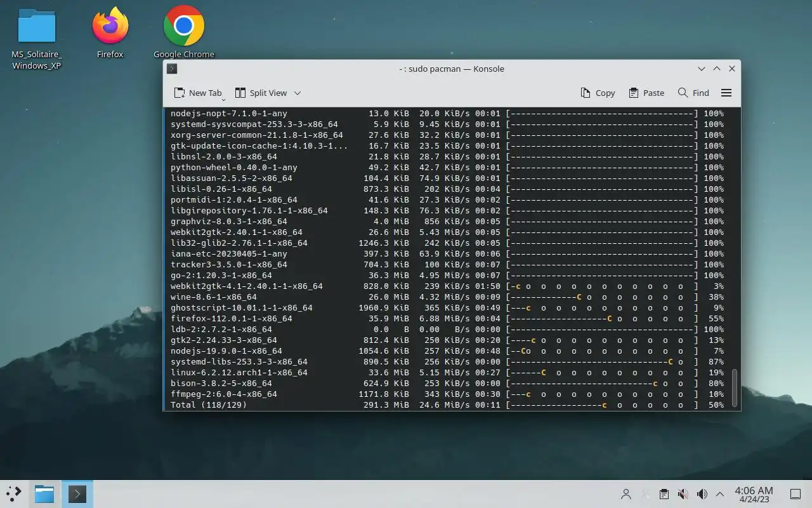Click the text 'lib32-glib2-2.76.1-1-x86_64'

pyautogui.click(x=239, y=243)
